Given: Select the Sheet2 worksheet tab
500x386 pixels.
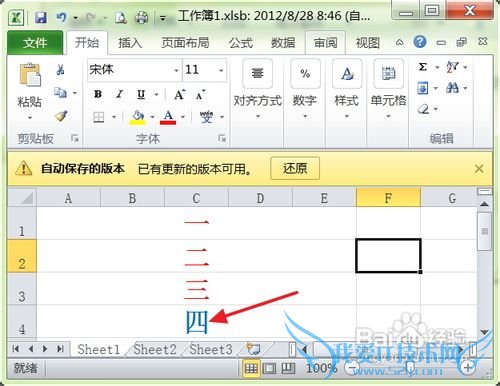Looking at the screenshot, I should pos(155,349).
